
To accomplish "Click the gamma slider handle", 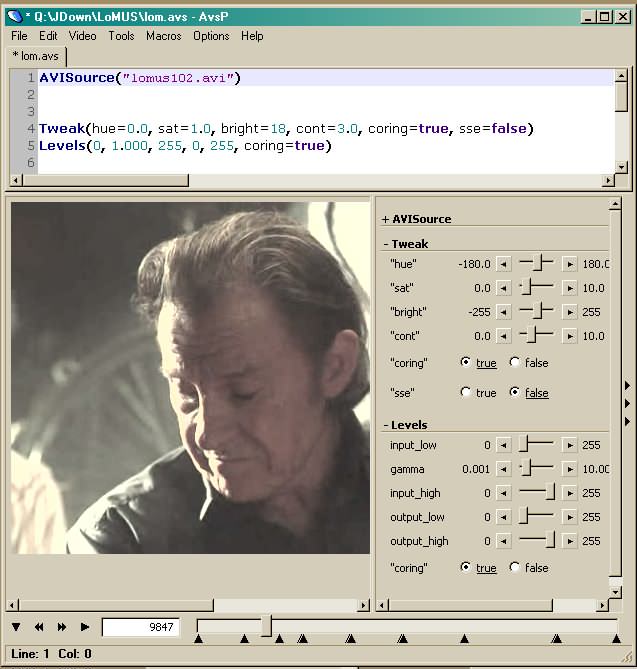I will click(x=526, y=468).
